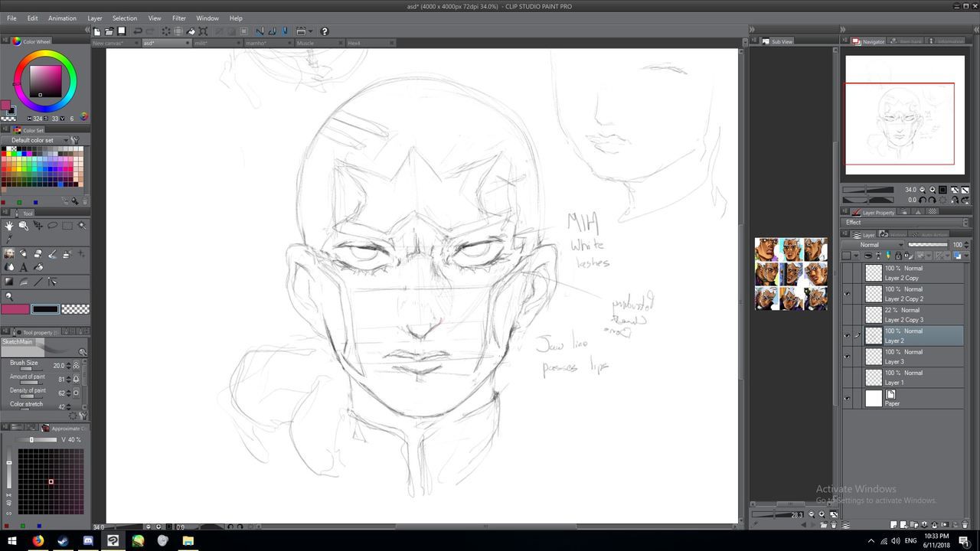
Task: Select the Move layer tool
Action: [x=38, y=226]
